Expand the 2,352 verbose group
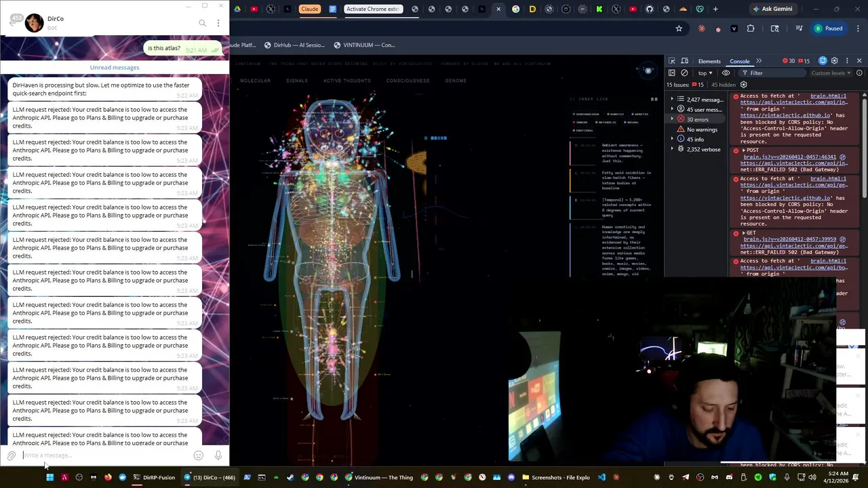This screenshot has height=488, width=868. (x=698, y=149)
